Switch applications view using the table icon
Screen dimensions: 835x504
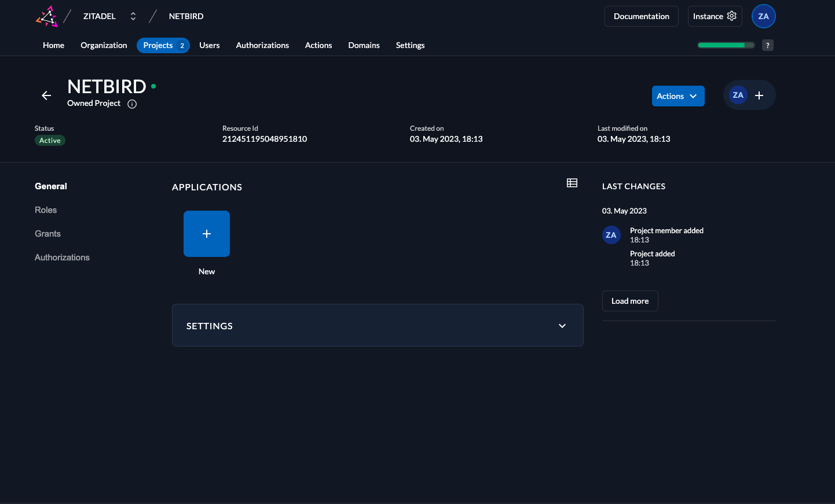pos(572,182)
